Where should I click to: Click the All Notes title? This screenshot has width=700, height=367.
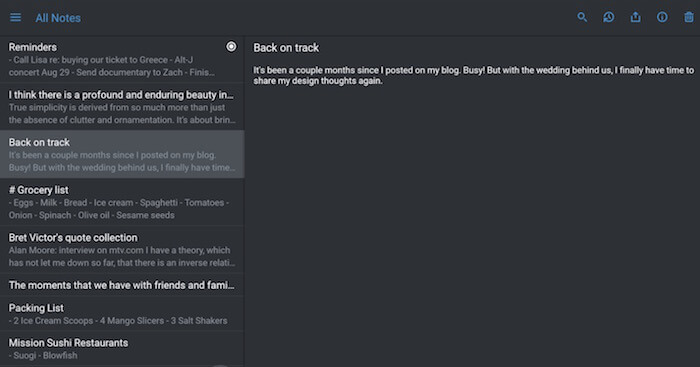point(58,18)
